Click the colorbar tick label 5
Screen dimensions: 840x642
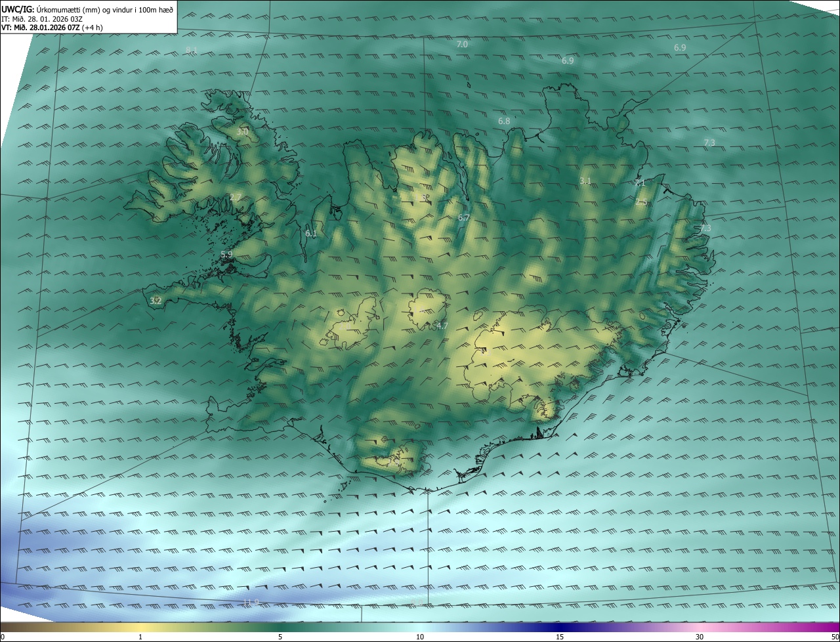pyautogui.click(x=280, y=637)
